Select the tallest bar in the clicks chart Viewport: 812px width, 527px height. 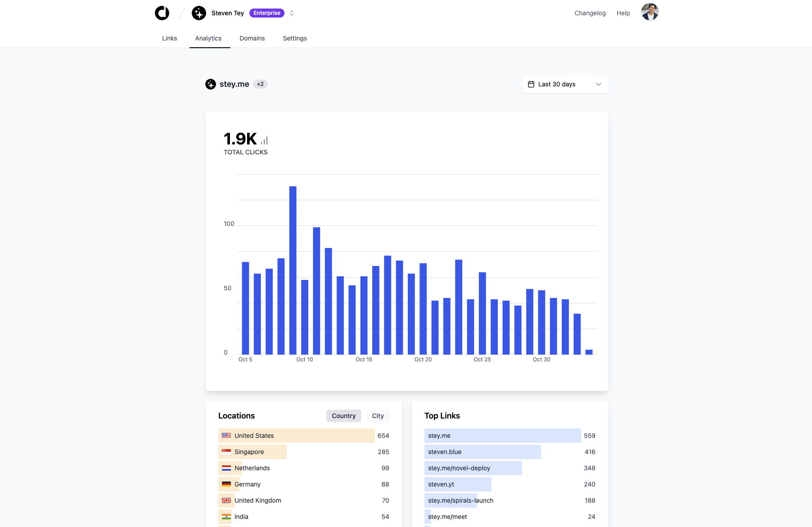293,270
